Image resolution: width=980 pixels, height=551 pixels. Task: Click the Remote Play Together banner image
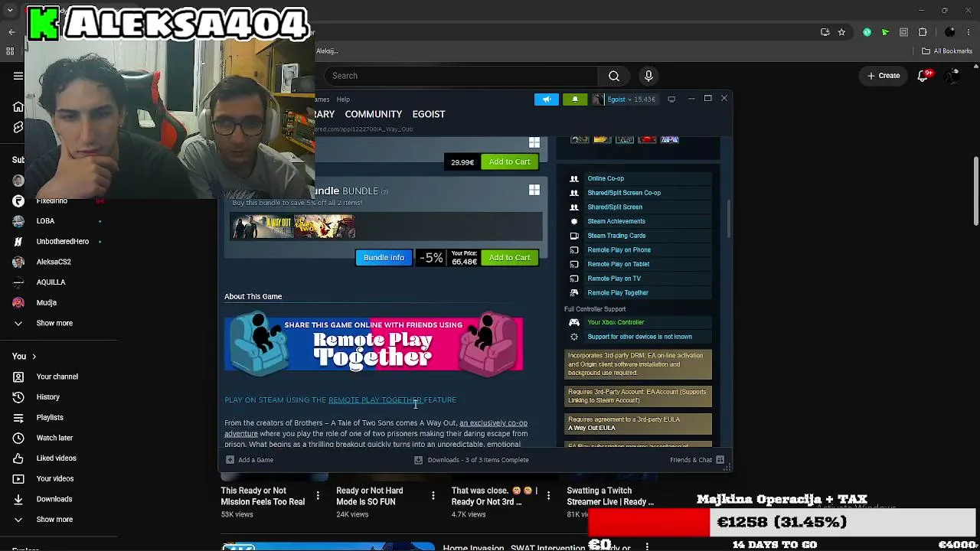374,343
